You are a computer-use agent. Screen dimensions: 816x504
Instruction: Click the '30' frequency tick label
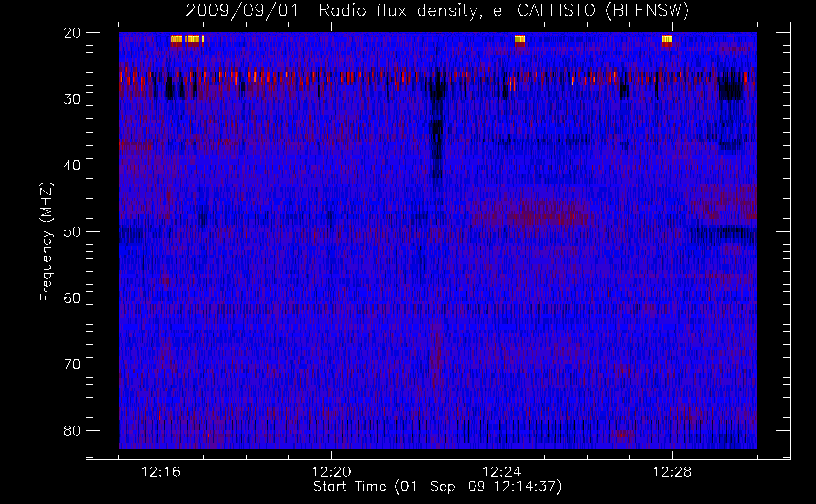(73, 99)
